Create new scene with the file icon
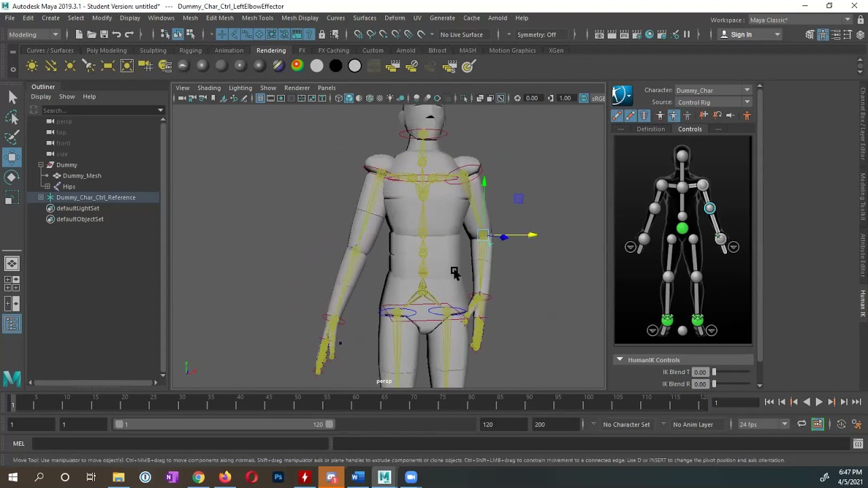The image size is (868, 488). coord(79,35)
